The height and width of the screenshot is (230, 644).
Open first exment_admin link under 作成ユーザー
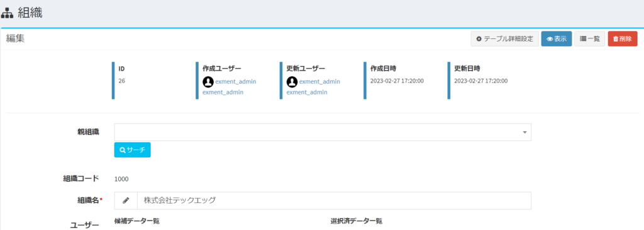(x=236, y=81)
